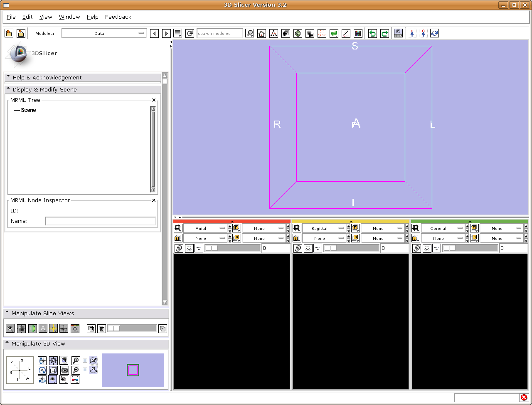Open the Edit menu
532x405 pixels.
[27, 17]
